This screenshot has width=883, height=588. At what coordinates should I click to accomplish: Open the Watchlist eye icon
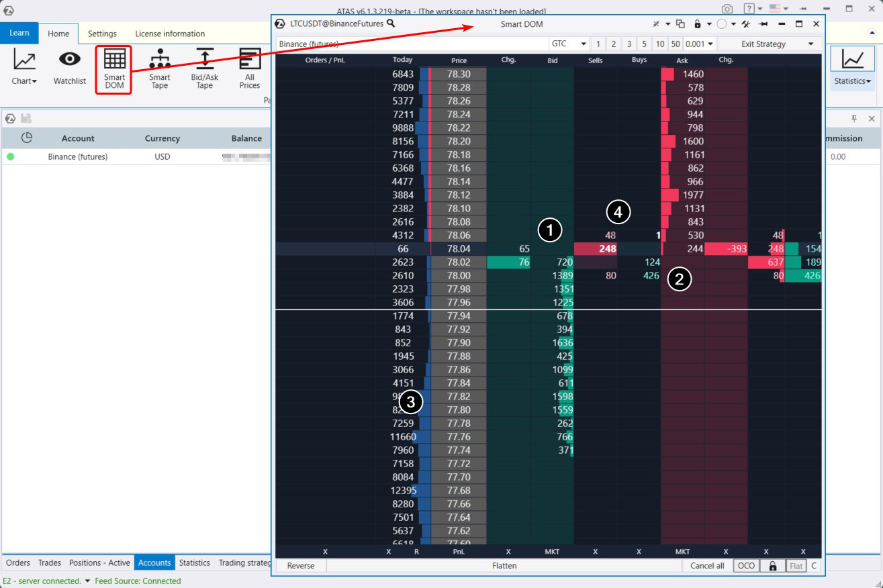click(x=70, y=68)
